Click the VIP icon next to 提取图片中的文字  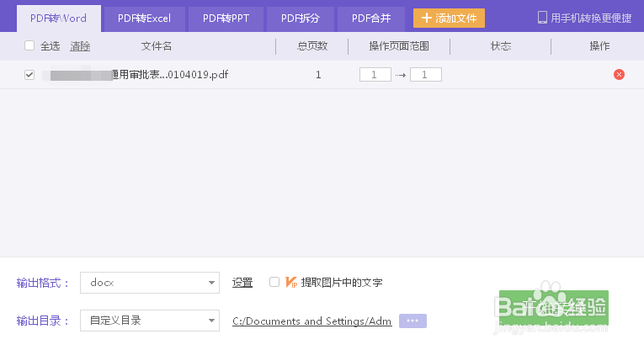click(x=291, y=283)
